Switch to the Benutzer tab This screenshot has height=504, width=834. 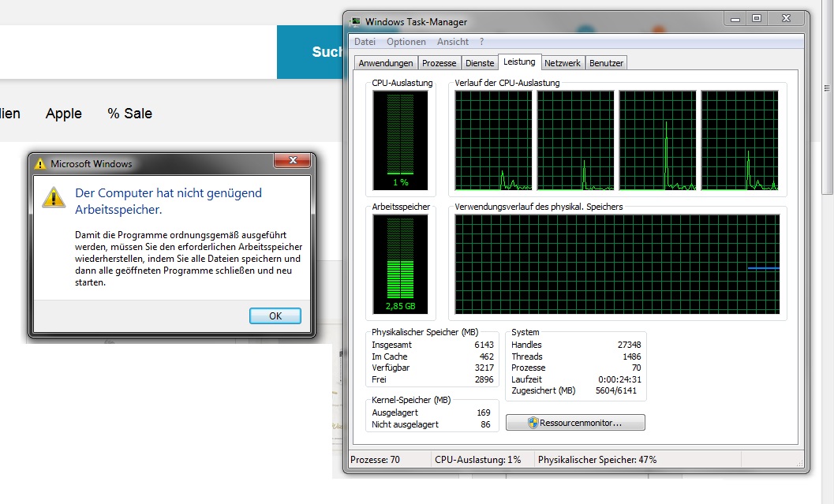click(606, 63)
